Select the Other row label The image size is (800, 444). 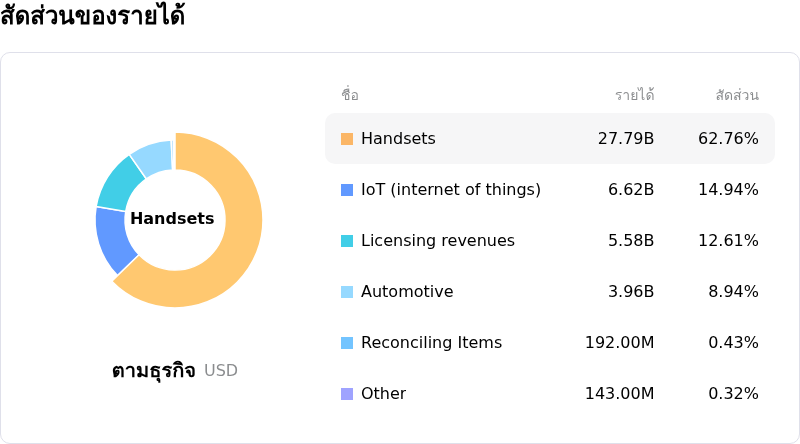(383, 394)
